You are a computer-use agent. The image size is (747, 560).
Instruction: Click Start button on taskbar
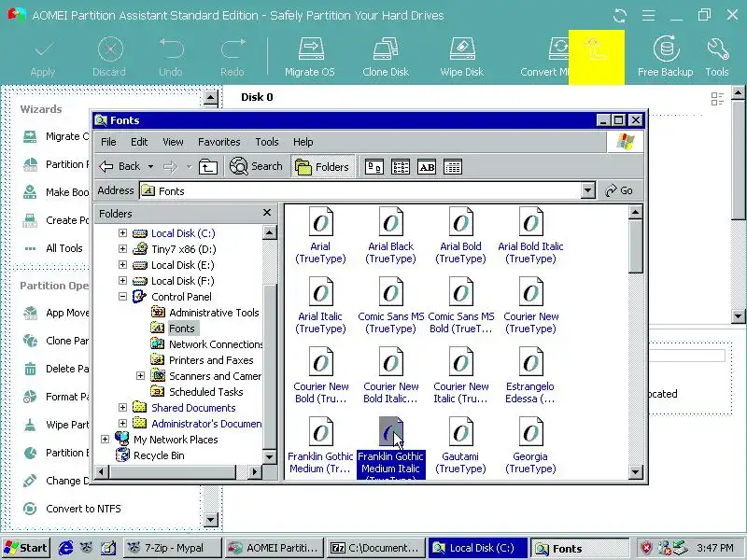26,548
